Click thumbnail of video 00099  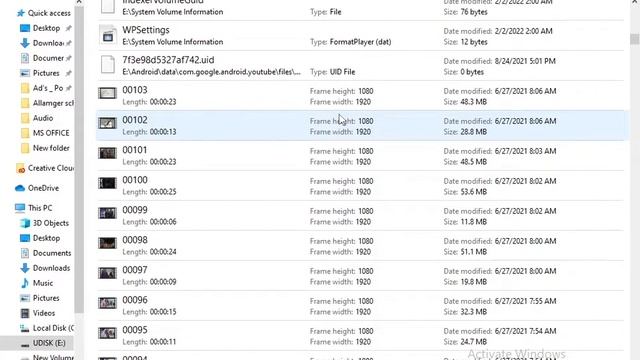107,213
